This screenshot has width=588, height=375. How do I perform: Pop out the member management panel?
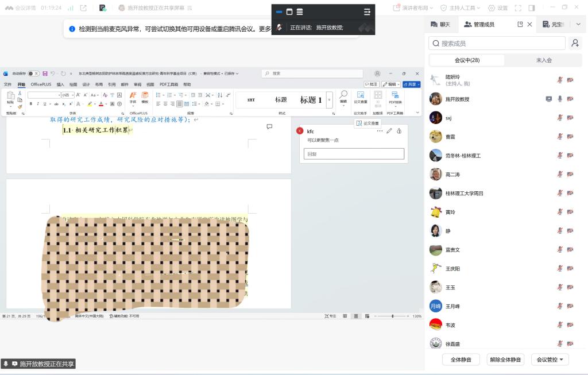pyautogui.click(x=520, y=24)
